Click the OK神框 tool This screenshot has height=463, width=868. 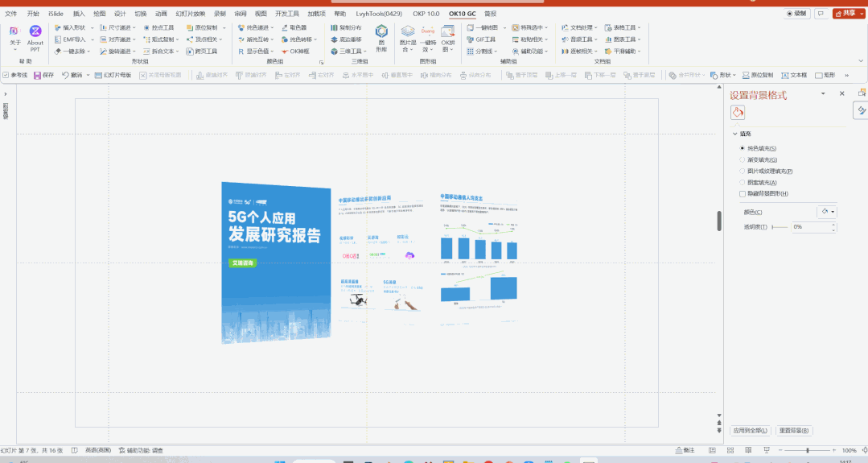tap(295, 51)
